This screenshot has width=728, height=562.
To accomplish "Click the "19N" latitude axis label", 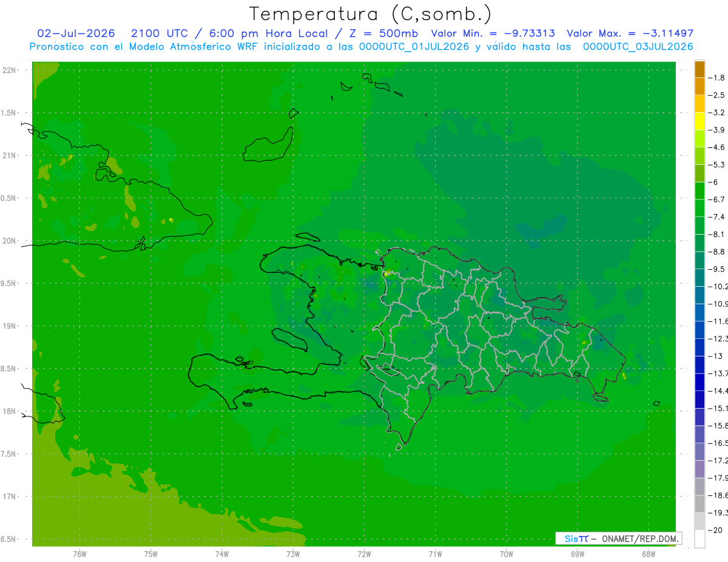I will 10,326.
